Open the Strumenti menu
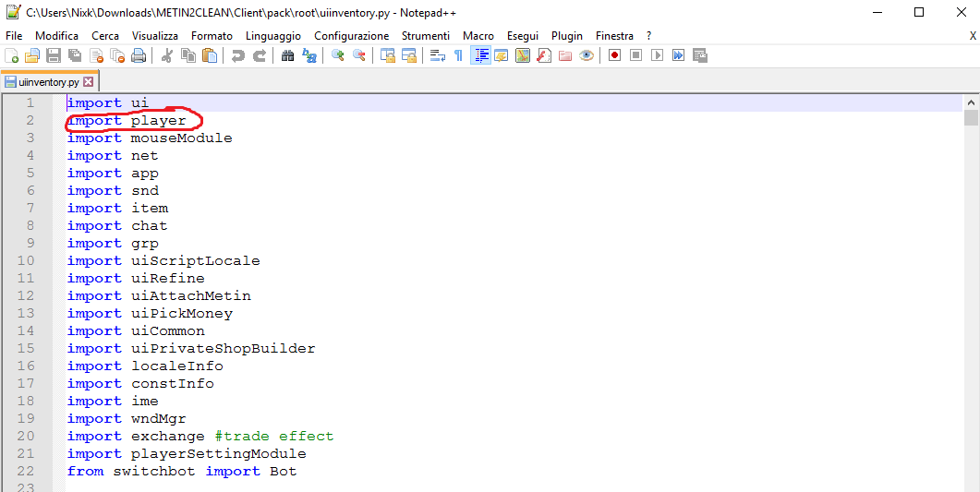 click(x=426, y=36)
